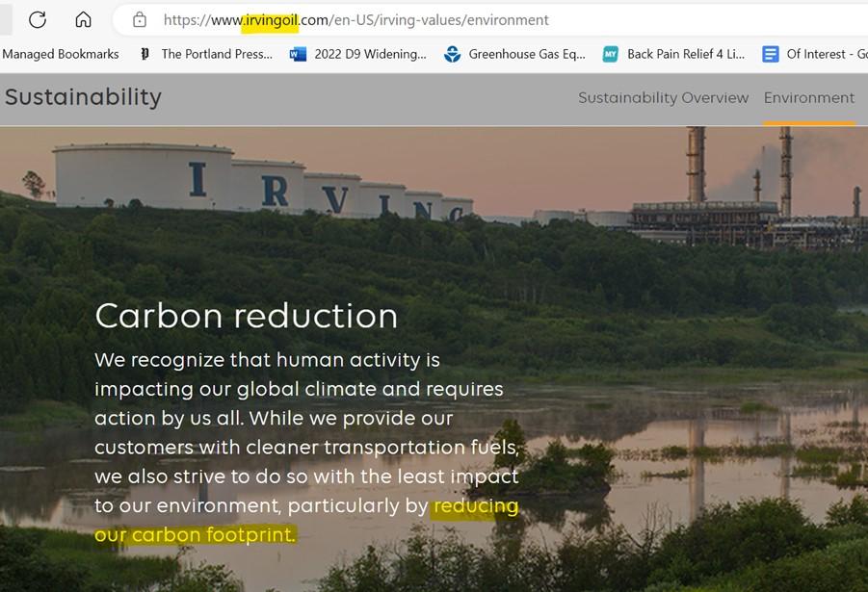Click highlighted text 'reducing our carbon footprint'
Screen dimensions: 868x592
click(x=306, y=520)
